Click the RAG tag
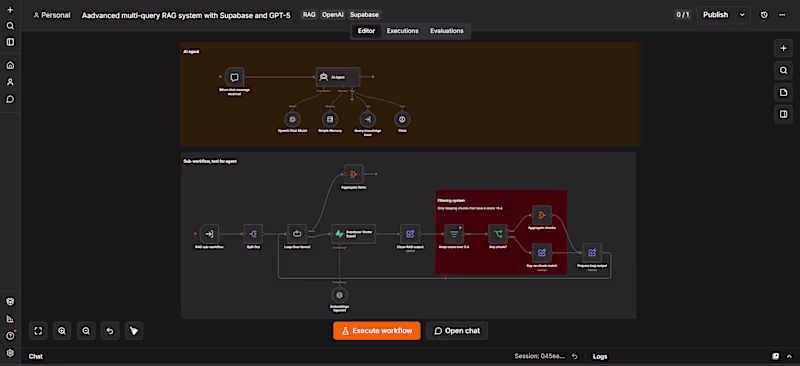The height and width of the screenshot is (366, 800). click(x=309, y=15)
